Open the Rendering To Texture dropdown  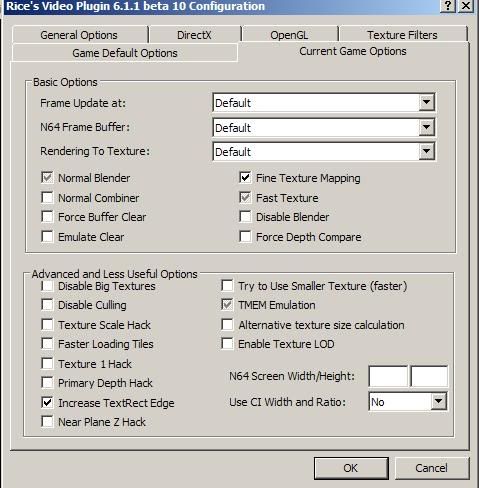point(324,152)
